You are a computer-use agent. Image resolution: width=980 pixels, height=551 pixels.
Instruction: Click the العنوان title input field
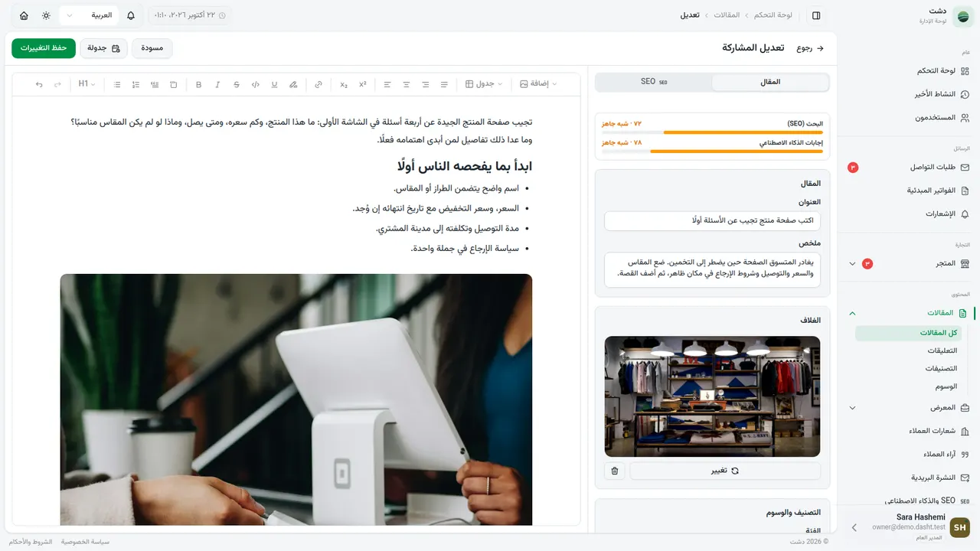[712, 220]
